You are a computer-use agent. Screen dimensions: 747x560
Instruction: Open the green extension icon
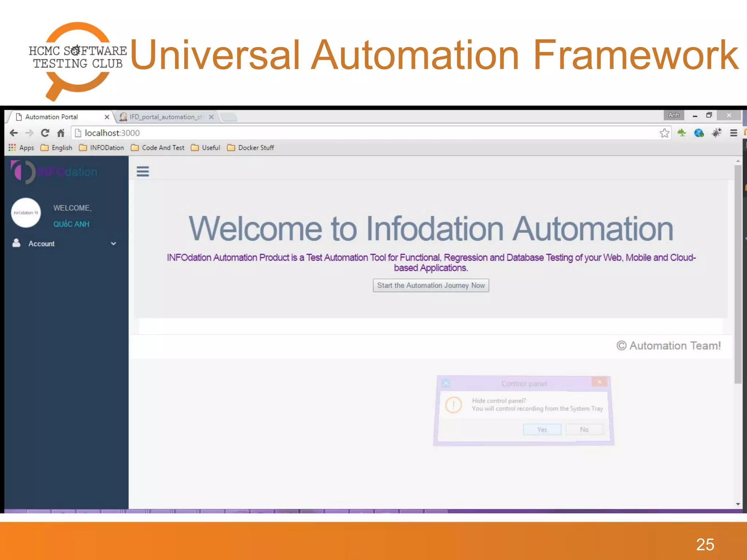coord(681,133)
